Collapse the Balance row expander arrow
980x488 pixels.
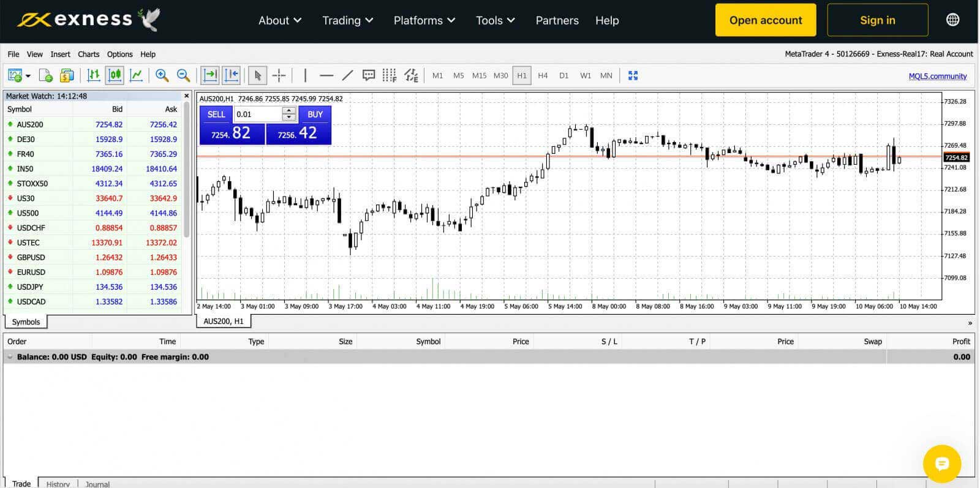(10, 357)
